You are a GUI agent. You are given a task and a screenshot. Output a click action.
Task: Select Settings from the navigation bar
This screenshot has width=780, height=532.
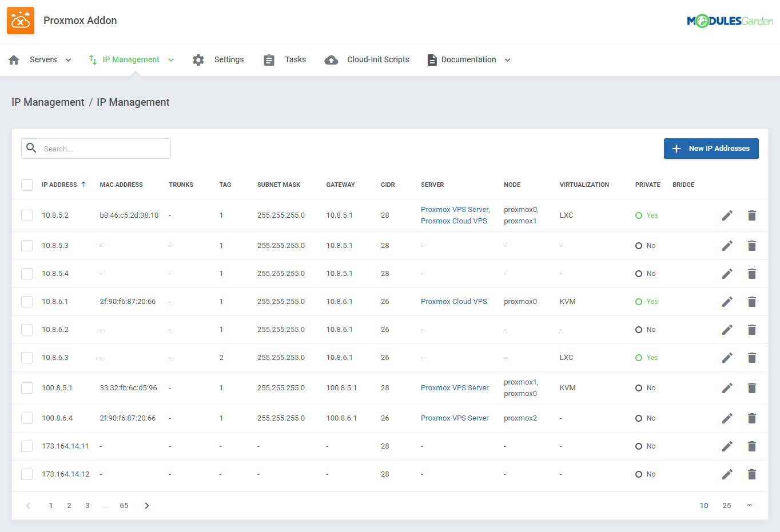(229, 59)
